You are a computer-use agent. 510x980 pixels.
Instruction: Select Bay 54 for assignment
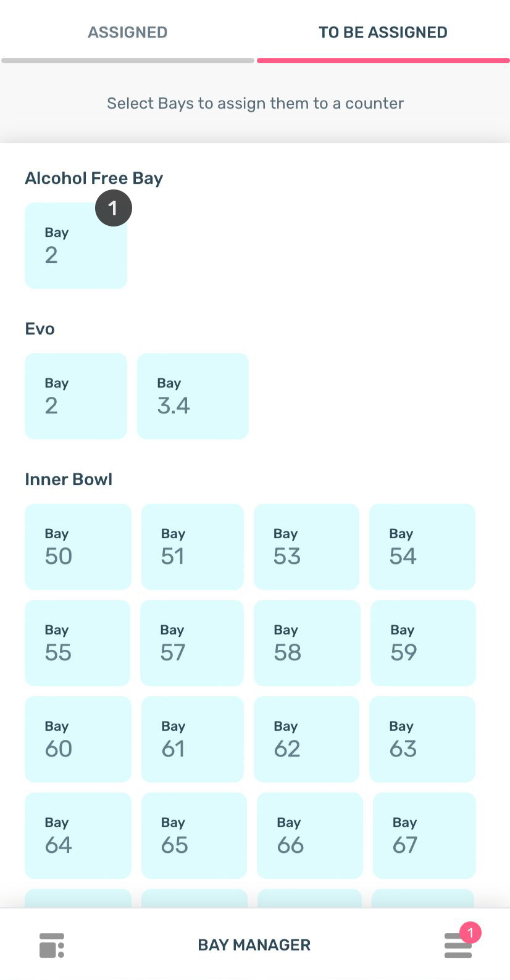[x=422, y=546]
